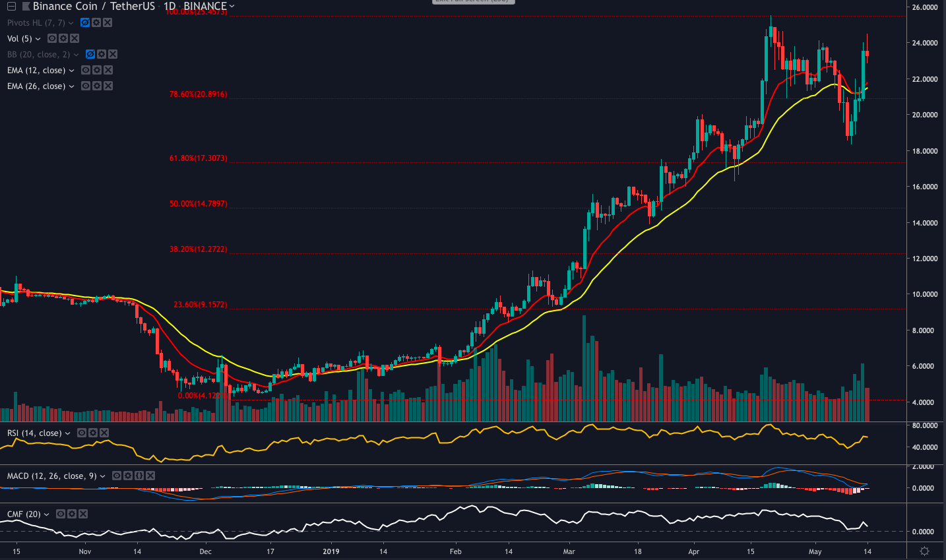Open the Pivots HL settings gear
946x560 pixels.
coord(96,23)
